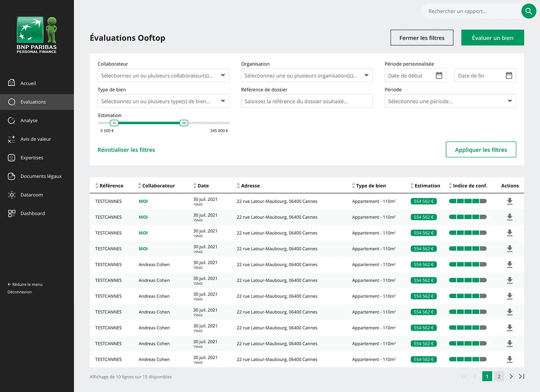Click the Dataroom icon in sidebar
Screen dimensions: 540x392
pos(12,195)
